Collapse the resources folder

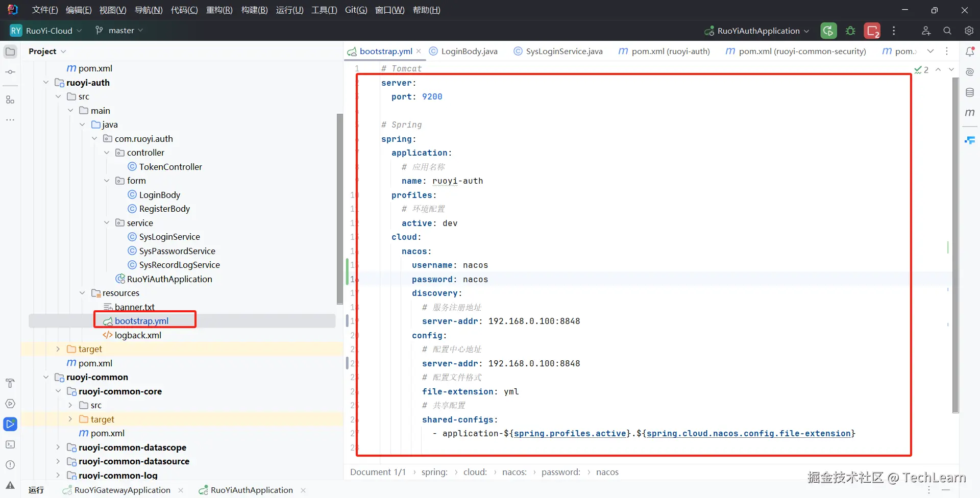[82, 293]
